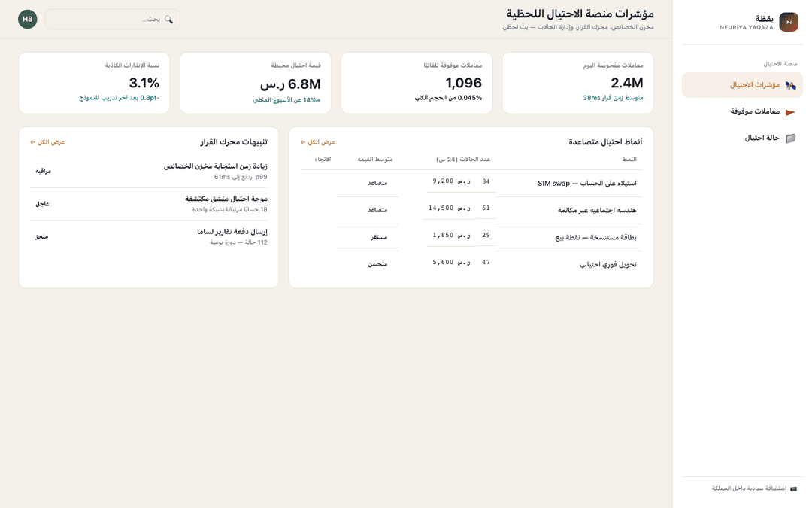Click the red flag icon for معاملات موقوفة
This screenshot has width=812, height=508.
click(790, 112)
